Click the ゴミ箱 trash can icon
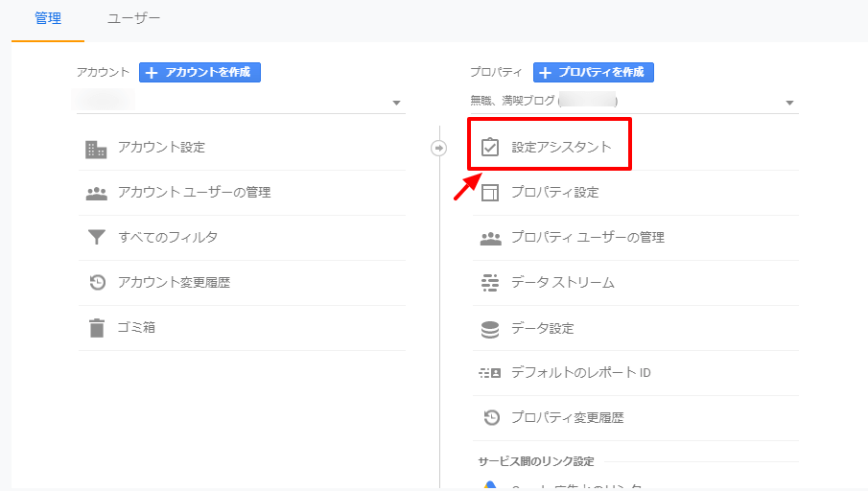Viewport: 868px width, 491px height. 97,328
